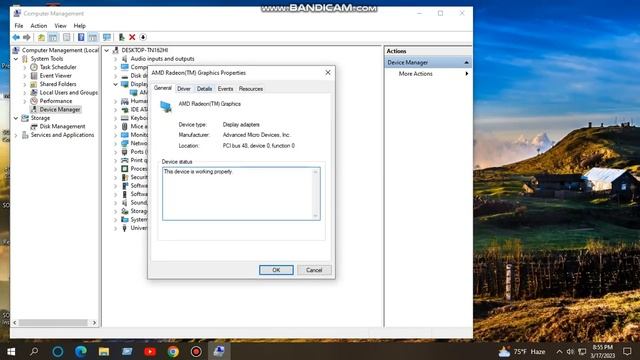Click the console tree horizontal scrollbar
Image resolution: width=640 pixels, height=360 pixels.
(x=53, y=322)
